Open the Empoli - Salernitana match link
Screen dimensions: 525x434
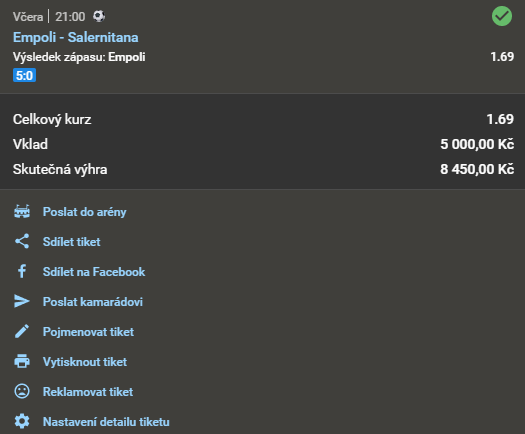click(x=75, y=37)
